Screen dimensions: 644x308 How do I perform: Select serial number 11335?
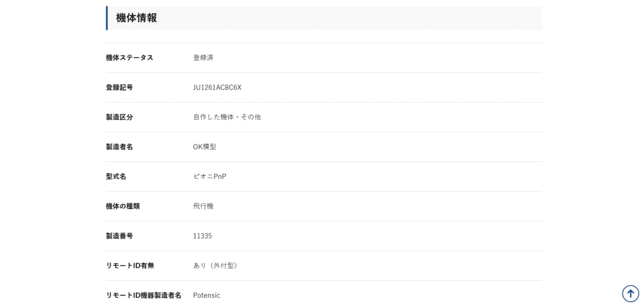pos(203,236)
